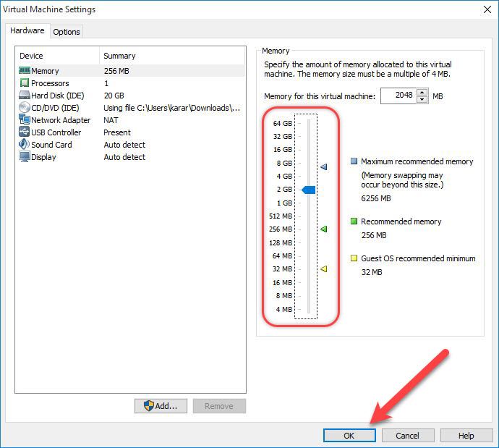Click the green Recommended memory legend square
Screen dimensions: 499x448
[x=354, y=221]
